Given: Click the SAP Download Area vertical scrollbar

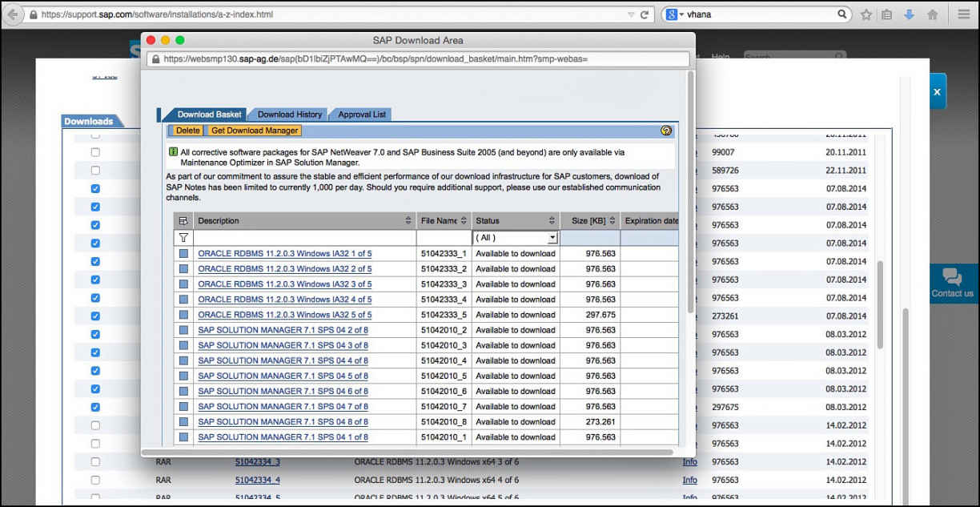Looking at the screenshot, I should pos(691,192).
